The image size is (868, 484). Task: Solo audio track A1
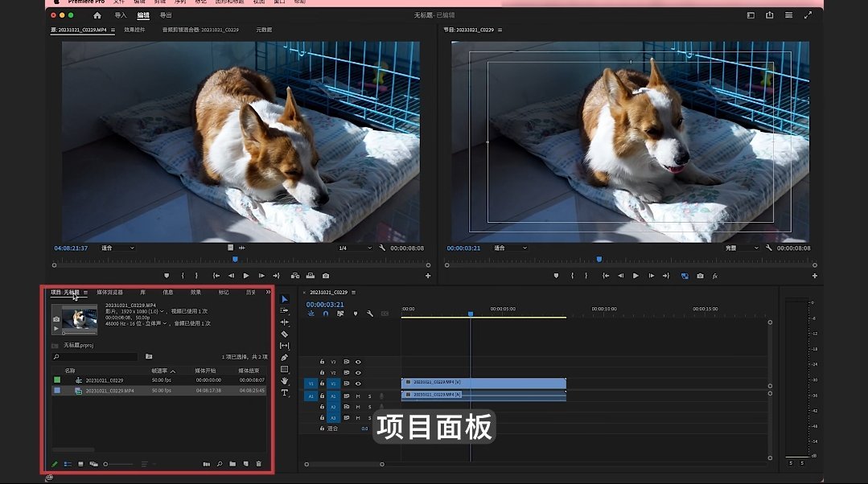[x=370, y=396]
